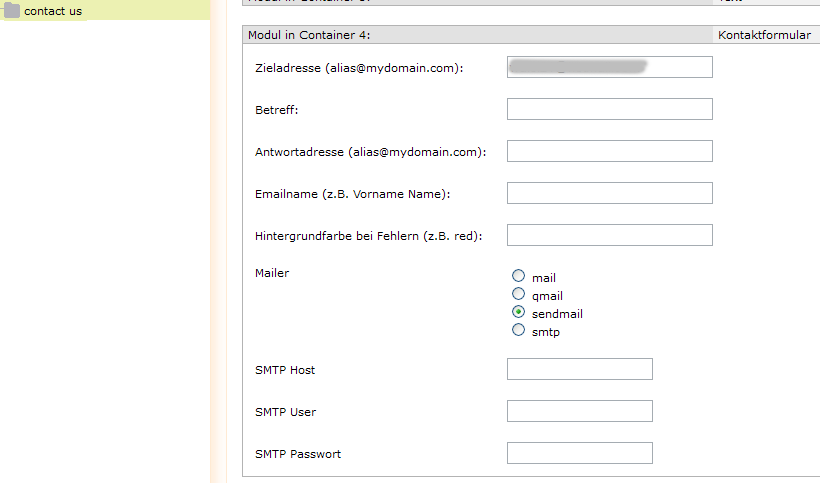
Task: Pick the sendmail radio button
Action: [518, 312]
